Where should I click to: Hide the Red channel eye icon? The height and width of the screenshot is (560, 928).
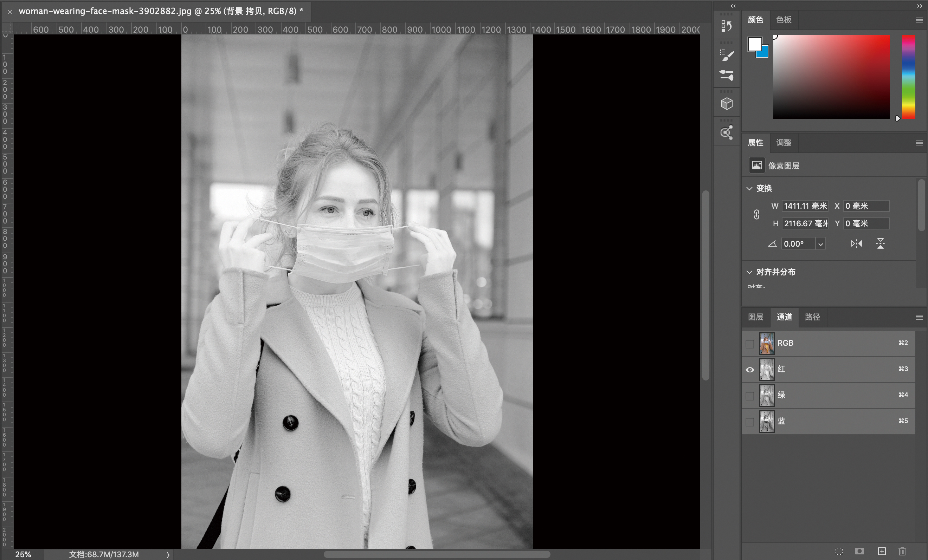tap(750, 370)
